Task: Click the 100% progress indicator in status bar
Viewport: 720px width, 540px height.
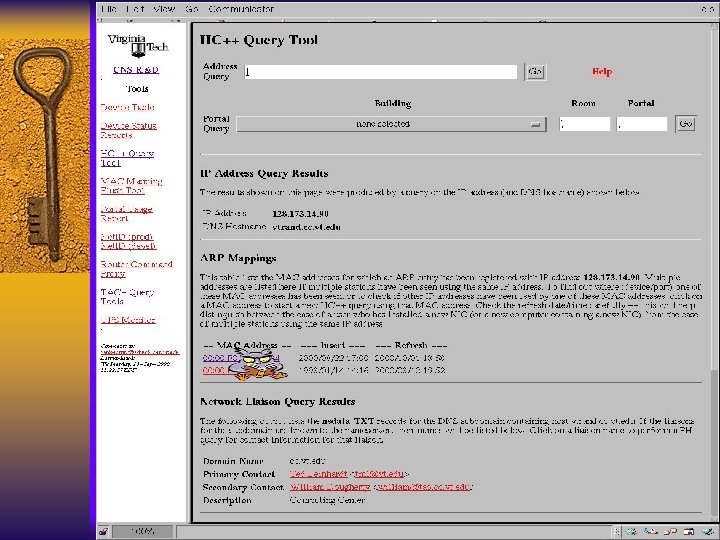Action: pos(142,532)
